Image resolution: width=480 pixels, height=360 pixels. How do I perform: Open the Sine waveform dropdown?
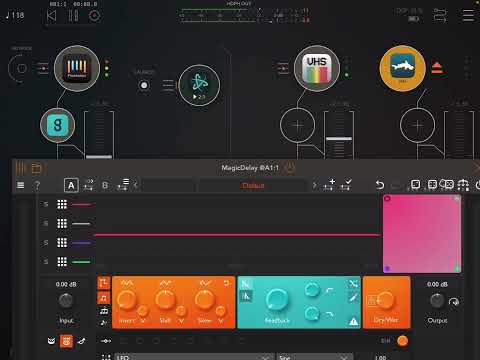click(x=315, y=357)
